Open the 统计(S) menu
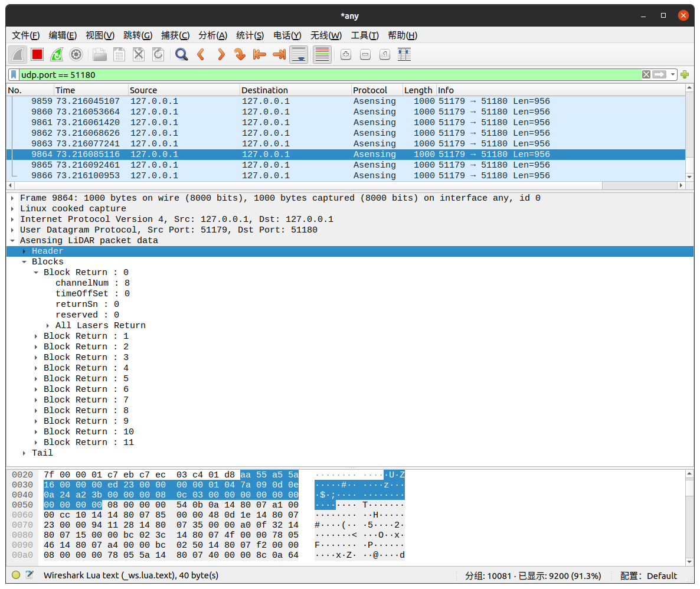700x589 pixels. [x=250, y=35]
